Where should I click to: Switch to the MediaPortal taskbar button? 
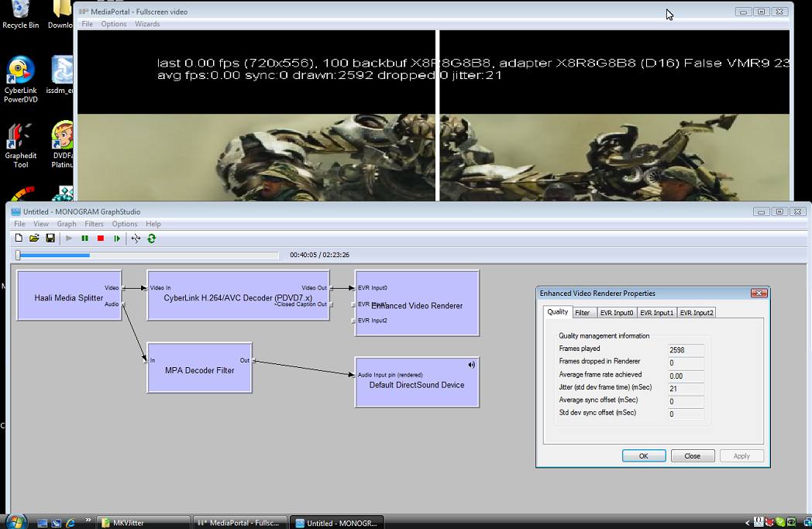click(240, 523)
